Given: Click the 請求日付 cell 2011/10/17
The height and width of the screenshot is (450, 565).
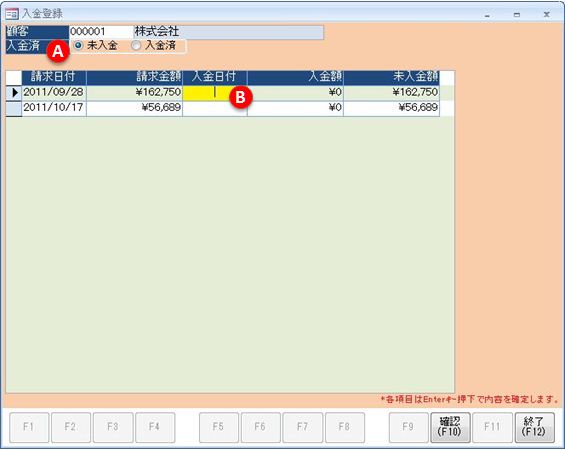Looking at the screenshot, I should pos(54,108).
